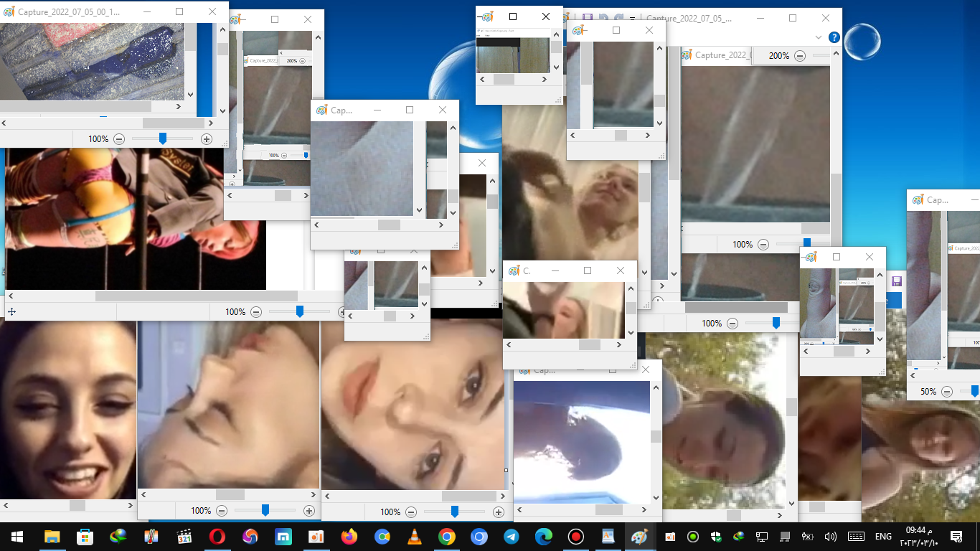Open VLC media player from the taskbar

(414, 537)
